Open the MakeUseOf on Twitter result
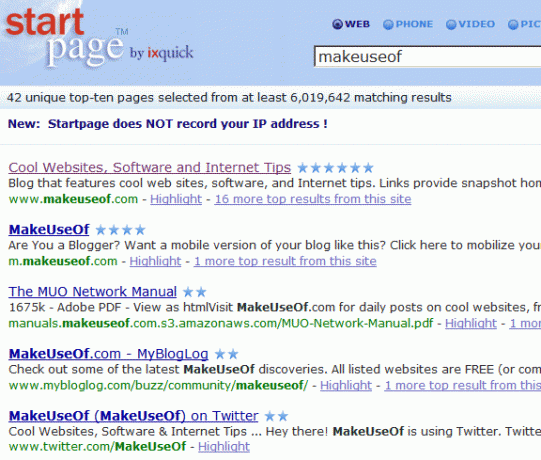Viewport: 541px width, 460px height. [133, 416]
